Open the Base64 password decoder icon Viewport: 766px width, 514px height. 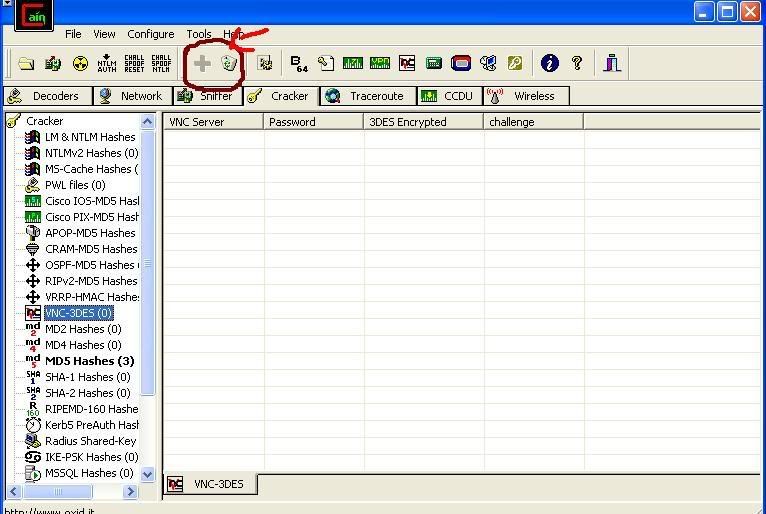point(299,64)
